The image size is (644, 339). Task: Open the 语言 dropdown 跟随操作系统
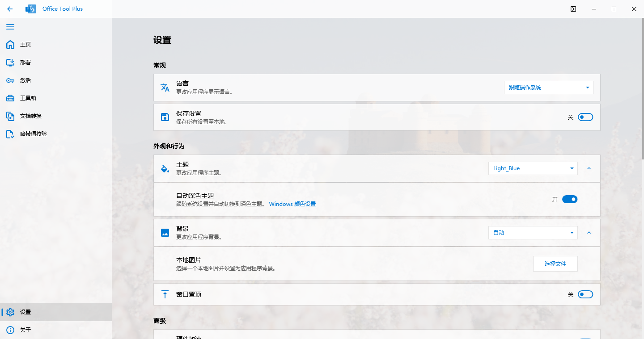(x=548, y=88)
